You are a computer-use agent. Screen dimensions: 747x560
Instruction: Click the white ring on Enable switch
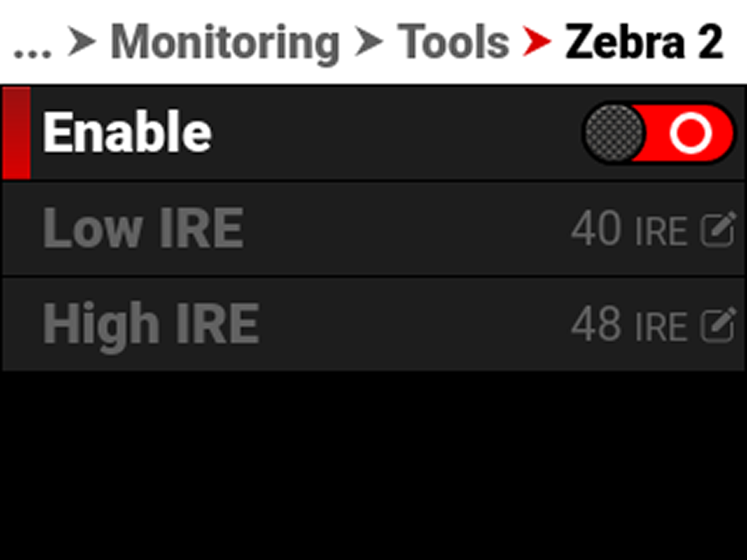(x=690, y=133)
